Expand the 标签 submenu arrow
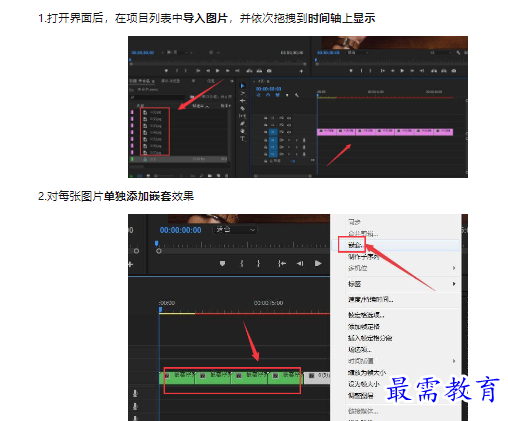This screenshot has width=508, height=421. [454, 284]
